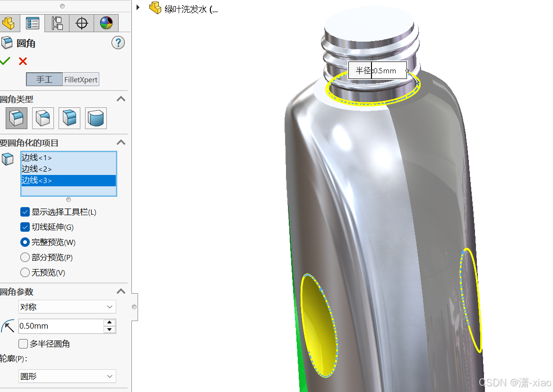Select the 手工 manual mode button

coord(44,79)
